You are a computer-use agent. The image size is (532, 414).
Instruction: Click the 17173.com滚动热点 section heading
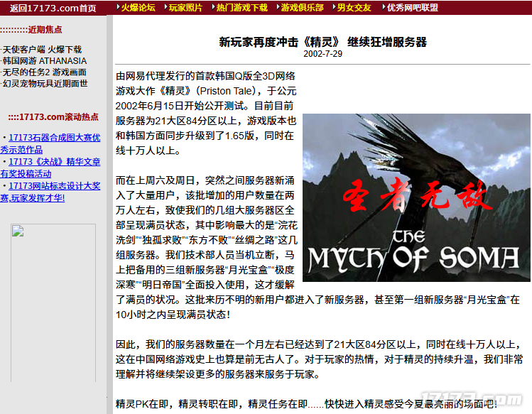[53, 117]
